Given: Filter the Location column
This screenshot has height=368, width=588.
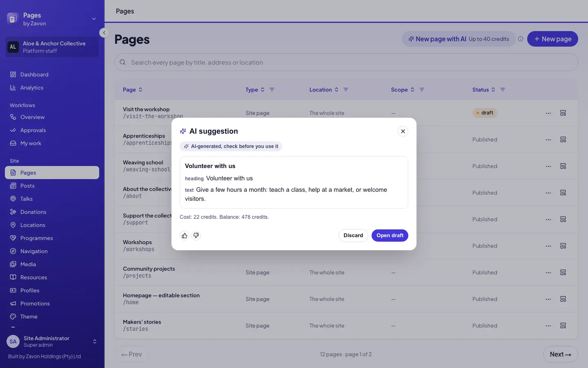Looking at the screenshot, I should tap(346, 90).
